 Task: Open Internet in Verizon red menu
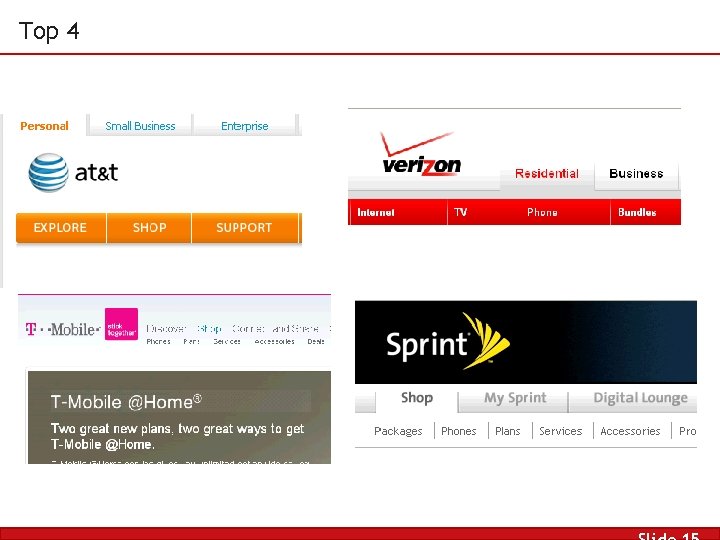coord(376,212)
